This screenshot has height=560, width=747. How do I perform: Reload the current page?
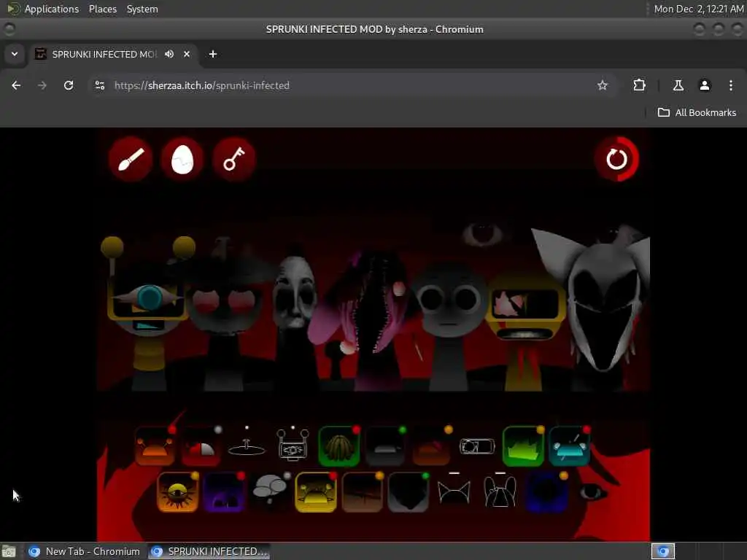69,85
